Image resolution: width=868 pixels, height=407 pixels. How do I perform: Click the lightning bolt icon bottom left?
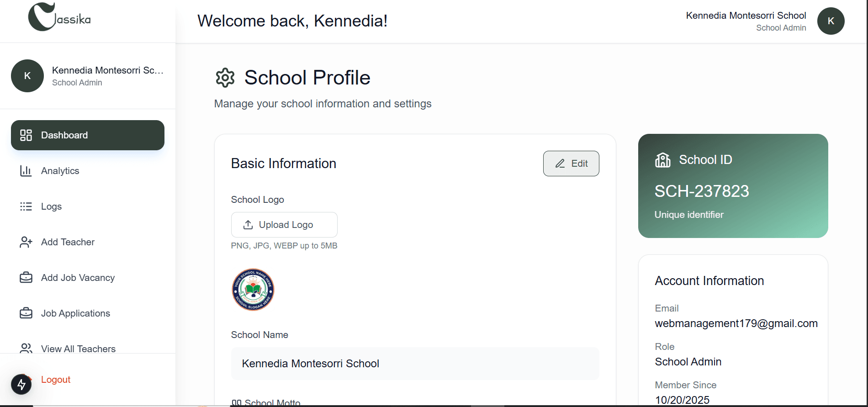[21, 384]
